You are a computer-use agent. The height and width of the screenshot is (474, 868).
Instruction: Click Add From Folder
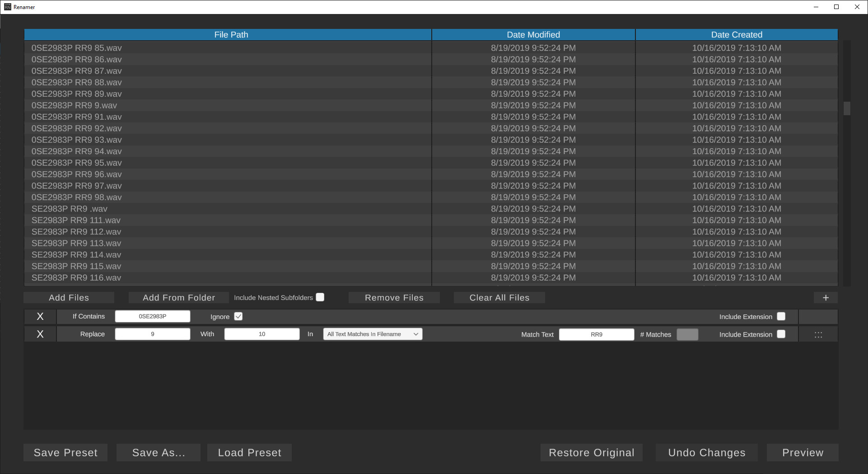(178, 297)
